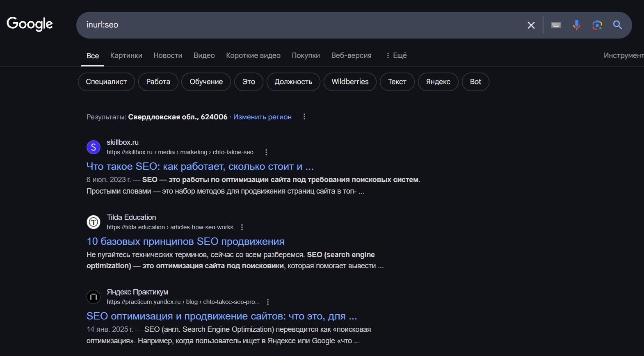Click the Google logo

pos(30,24)
